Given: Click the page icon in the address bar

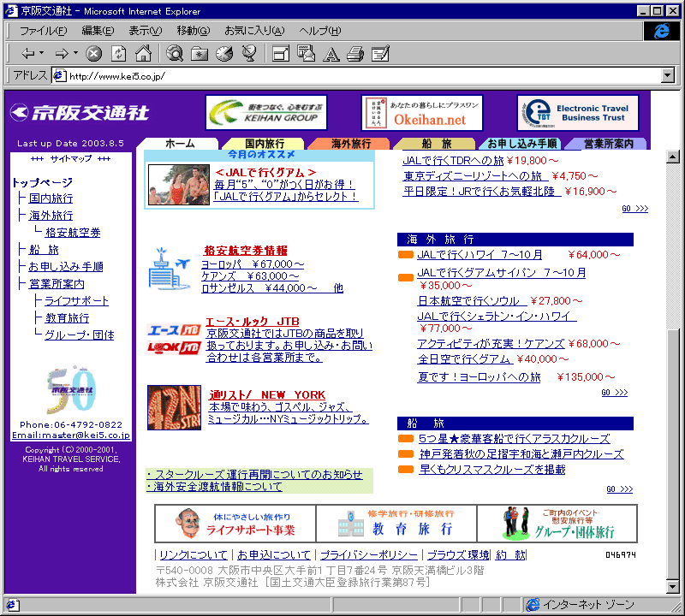Looking at the screenshot, I should click(59, 76).
